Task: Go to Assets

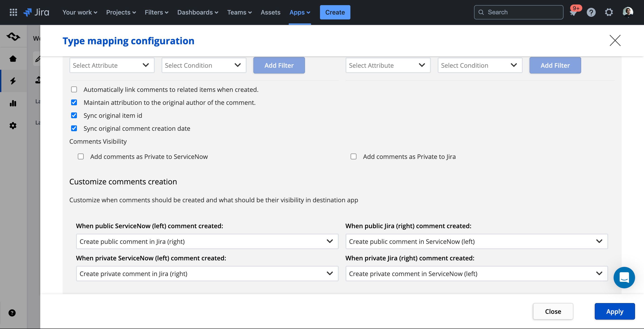Action: click(x=271, y=12)
